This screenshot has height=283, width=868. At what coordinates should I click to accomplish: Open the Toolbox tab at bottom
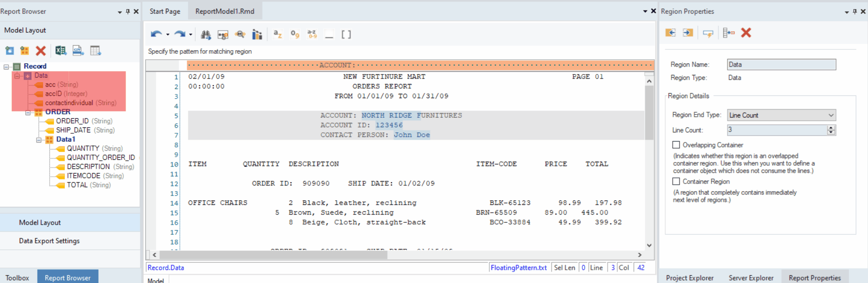pyautogui.click(x=17, y=278)
